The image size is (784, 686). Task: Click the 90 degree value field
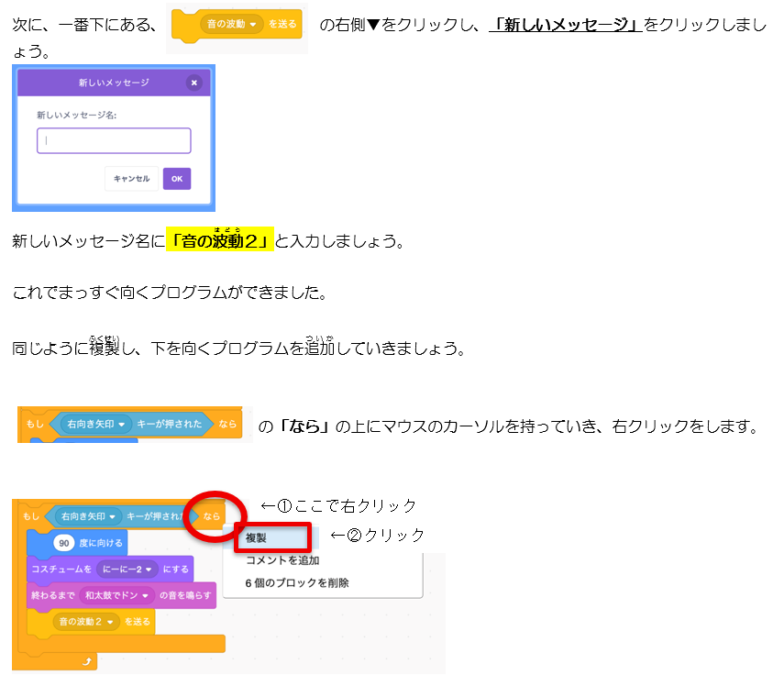63,543
